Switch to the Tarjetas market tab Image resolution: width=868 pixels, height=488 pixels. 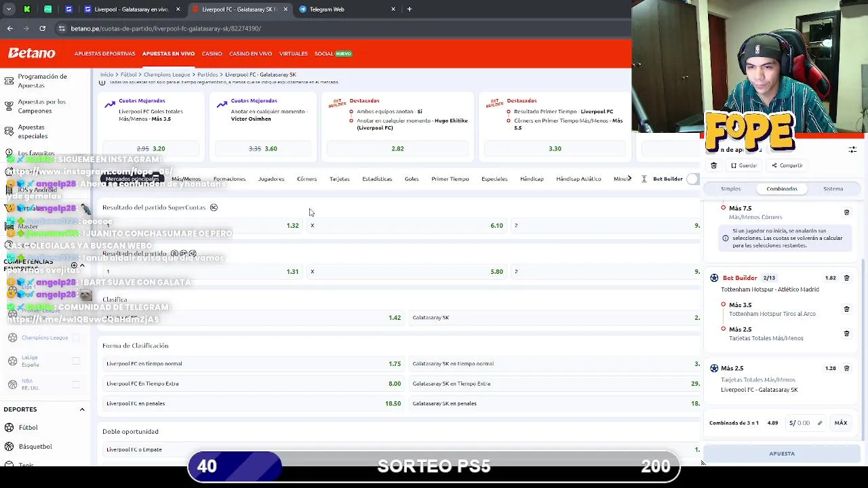(339, 179)
